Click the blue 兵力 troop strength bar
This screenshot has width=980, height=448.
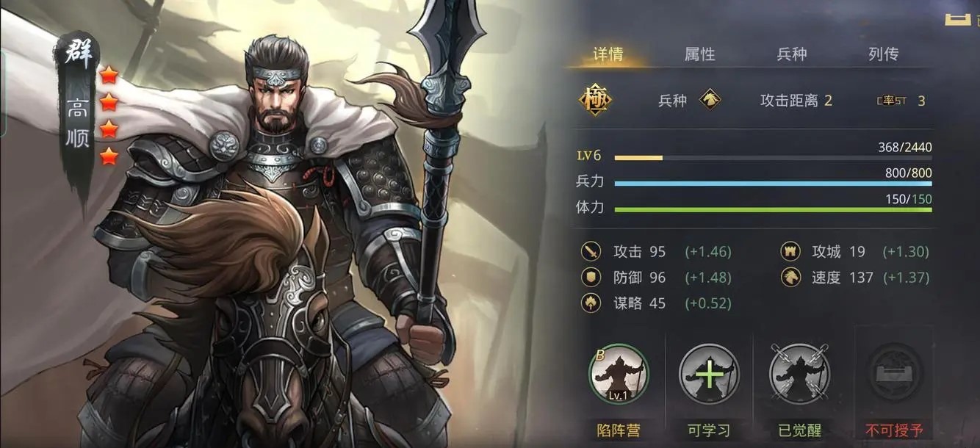(x=773, y=184)
